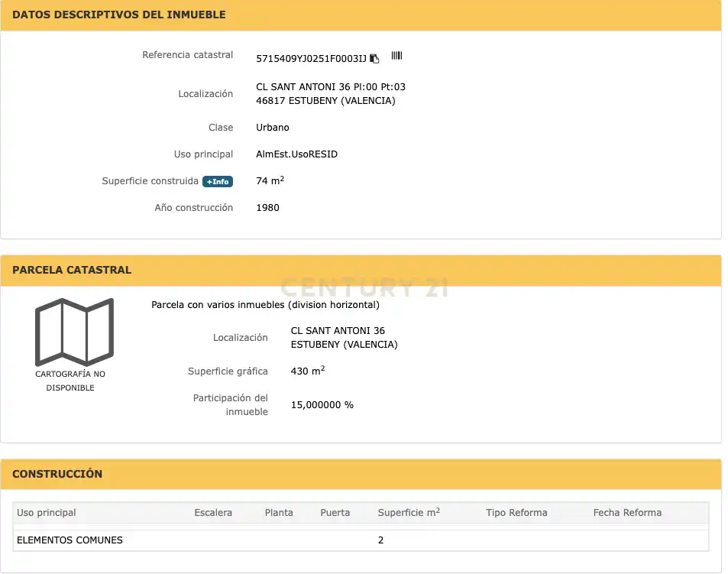Click the construction year 1980
Image resolution: width=728 pixels, height=574 pixels.
(x=267, y=208)
